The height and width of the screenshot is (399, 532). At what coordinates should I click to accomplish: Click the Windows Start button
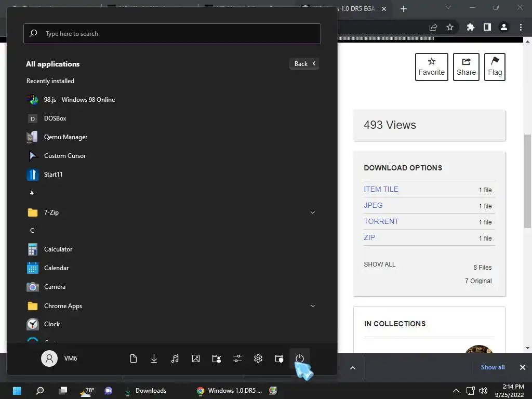pos(17,391)
